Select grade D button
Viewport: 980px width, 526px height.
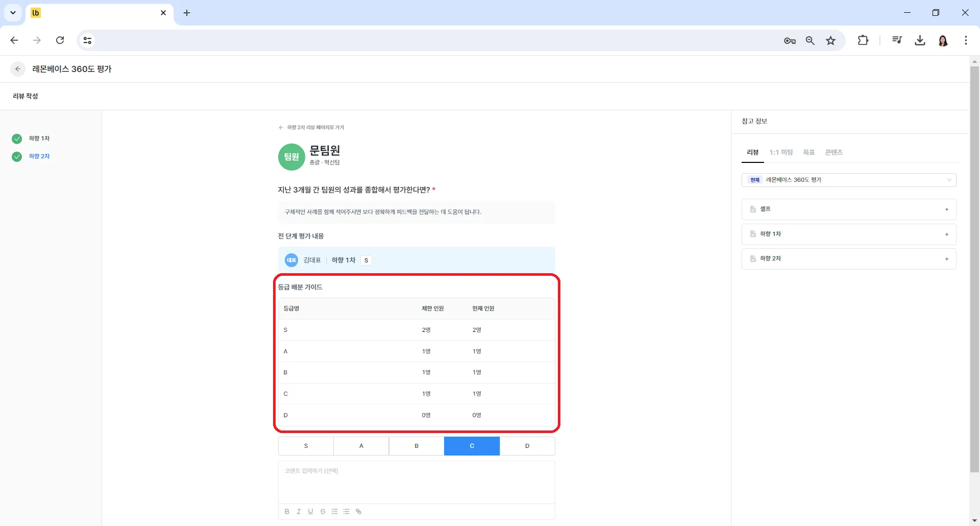pos(527,446)
